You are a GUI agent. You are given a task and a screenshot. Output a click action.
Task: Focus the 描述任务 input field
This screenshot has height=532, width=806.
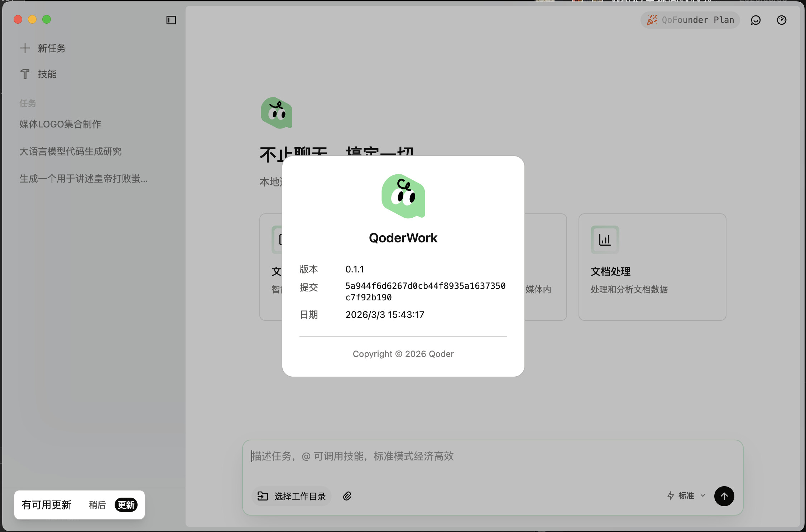pos(493,456)
